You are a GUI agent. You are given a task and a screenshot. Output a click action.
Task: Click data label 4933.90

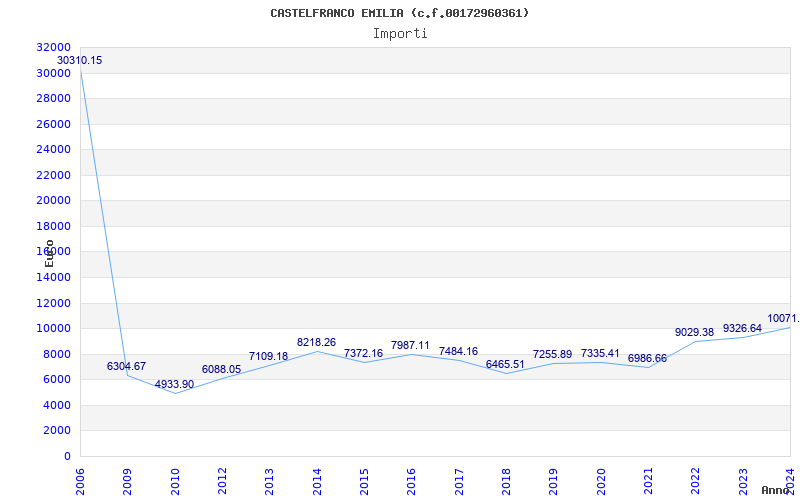click(x=174, y=385)
